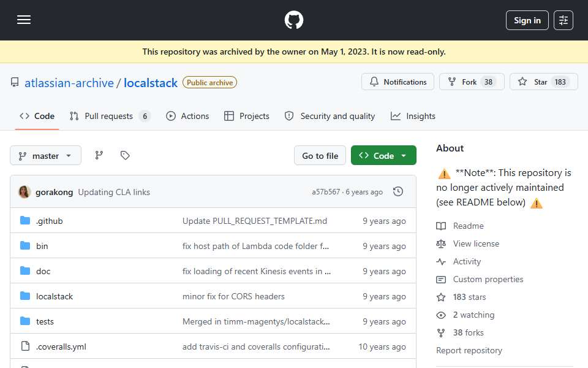Open the tests folder

45,321
